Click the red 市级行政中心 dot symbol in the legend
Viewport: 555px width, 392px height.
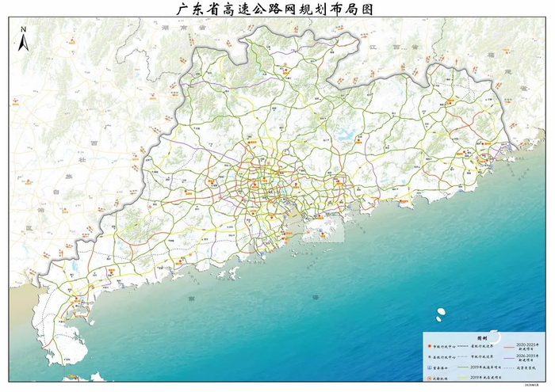(430, 346)
